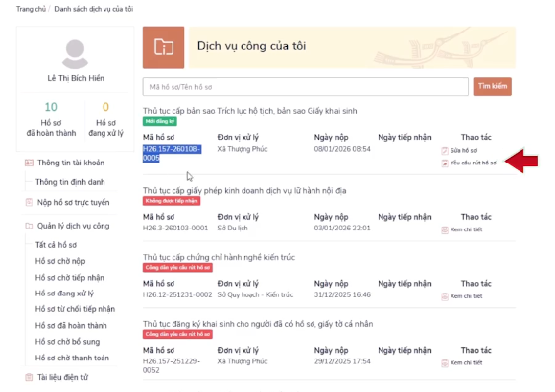Image resolution: width=555 pixels, height=392 pixels.
Task: Click submission date 29/12/2025 17:54
Action: click(342, 361)
